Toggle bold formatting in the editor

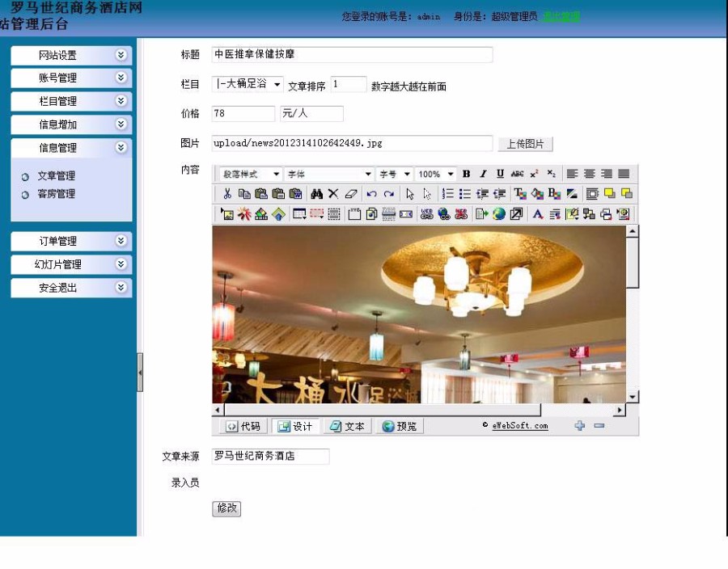pyautogui.click(x=466, y=174)
